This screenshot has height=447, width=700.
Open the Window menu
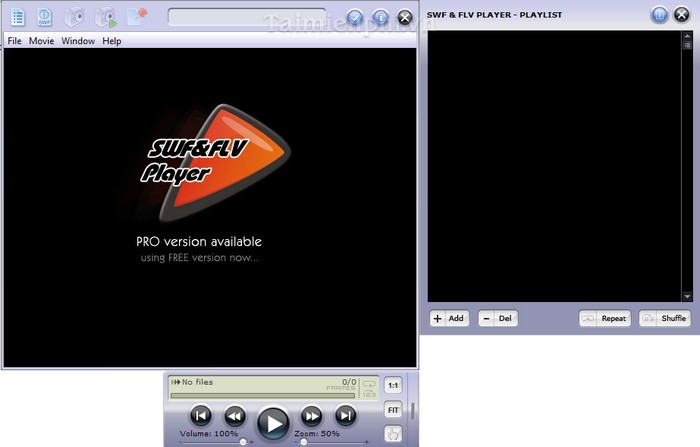point(78,41)
